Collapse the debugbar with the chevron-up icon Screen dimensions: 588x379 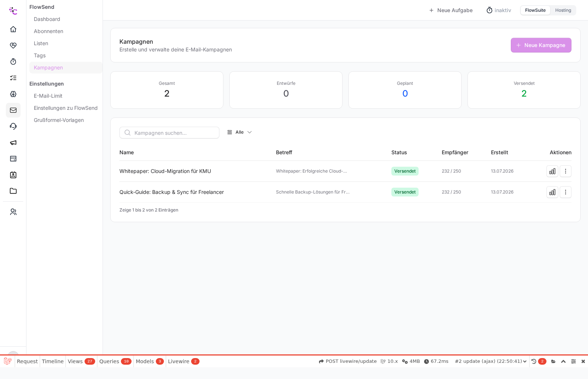(x=563, y=361)
